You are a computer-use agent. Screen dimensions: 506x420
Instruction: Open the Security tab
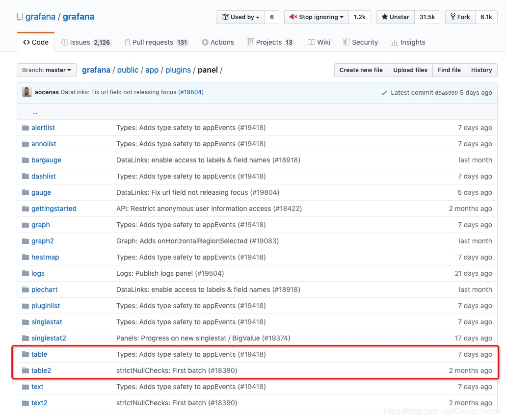(360, 42)
